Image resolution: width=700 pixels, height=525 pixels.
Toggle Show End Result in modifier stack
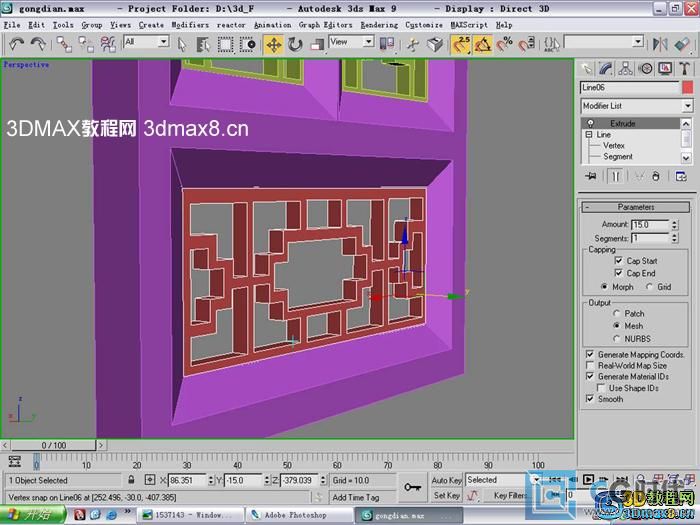click(615, 176)
